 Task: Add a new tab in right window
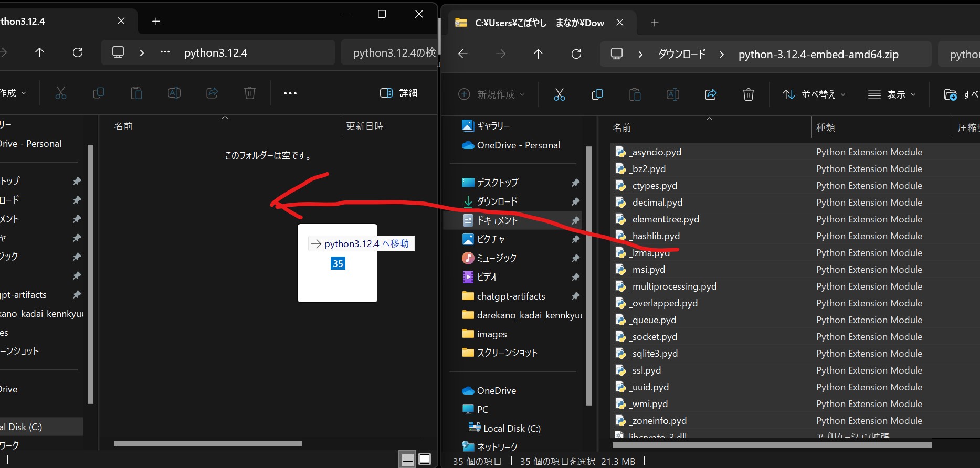(654, 23)
